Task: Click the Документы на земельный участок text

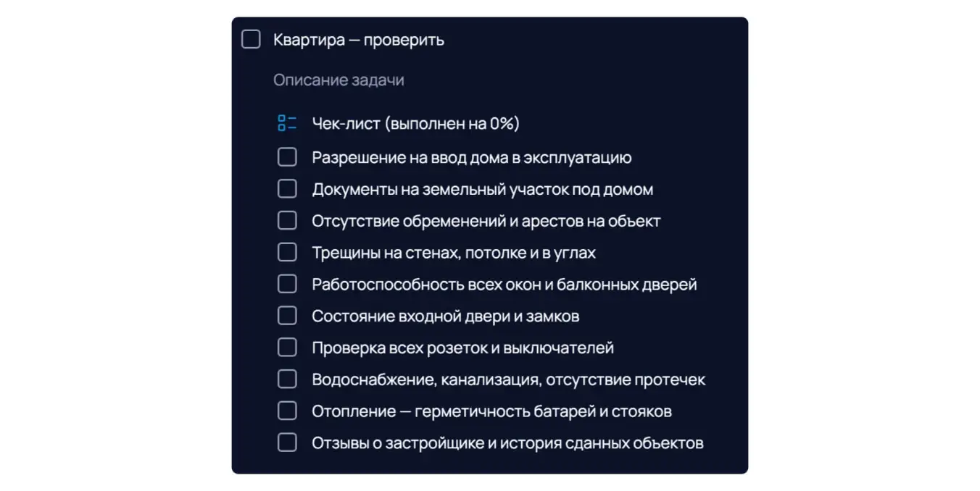Action: [482, 189]
